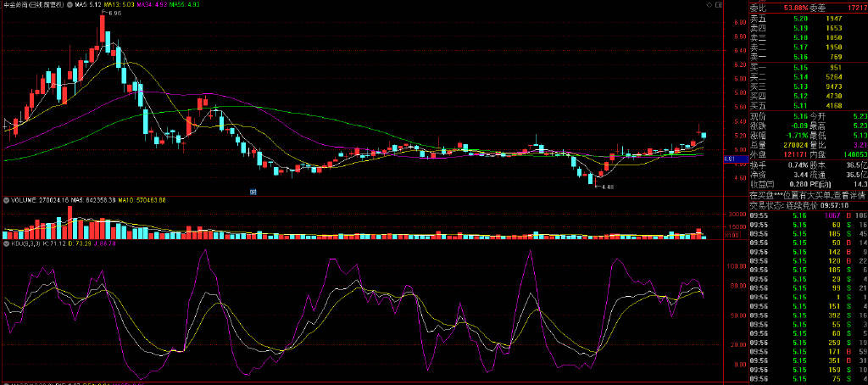Click the 内盘 148853 value
Image resolution: width=868 pixels, height=385 pixels.
click(856, 153)
